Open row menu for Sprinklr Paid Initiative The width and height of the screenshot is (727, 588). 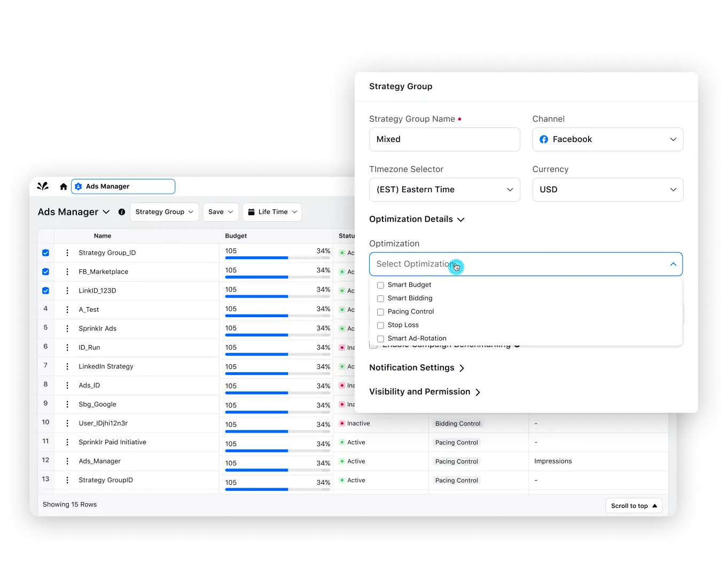point(67,442)
